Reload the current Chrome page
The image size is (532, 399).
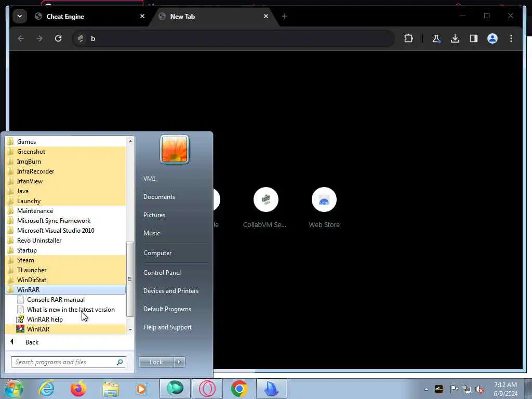58,38
